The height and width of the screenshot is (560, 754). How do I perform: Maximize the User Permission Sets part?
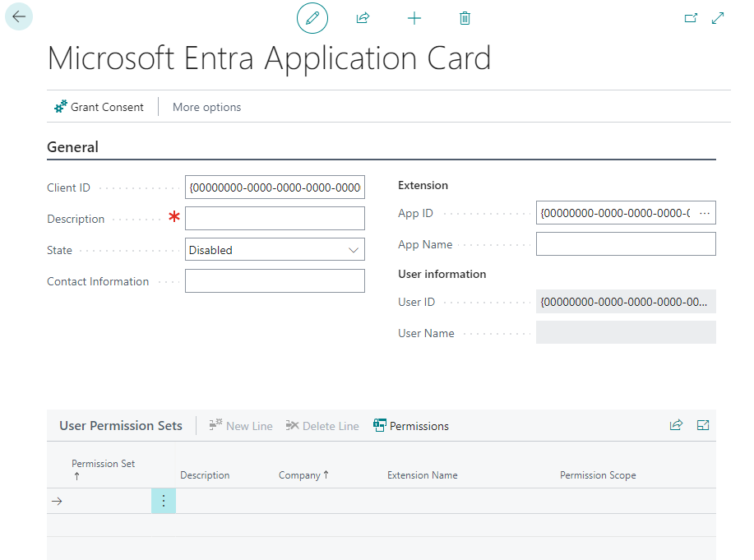point(703,425)
